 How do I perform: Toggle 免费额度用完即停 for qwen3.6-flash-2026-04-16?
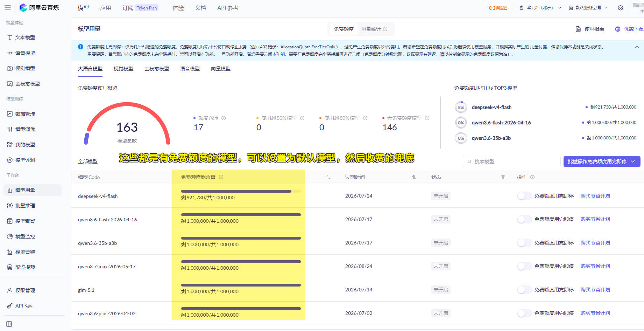524,219
